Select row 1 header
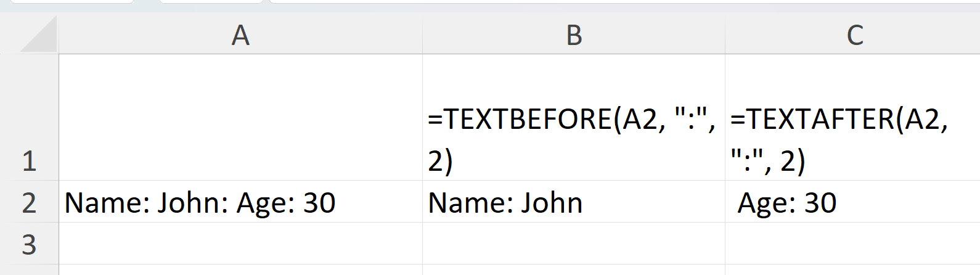 [29, 117]
